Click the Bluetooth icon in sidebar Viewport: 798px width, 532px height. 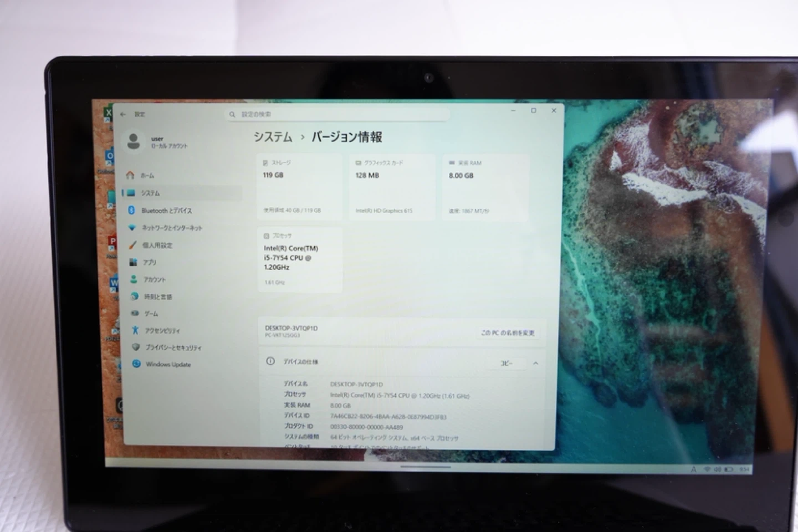point(131,210)
